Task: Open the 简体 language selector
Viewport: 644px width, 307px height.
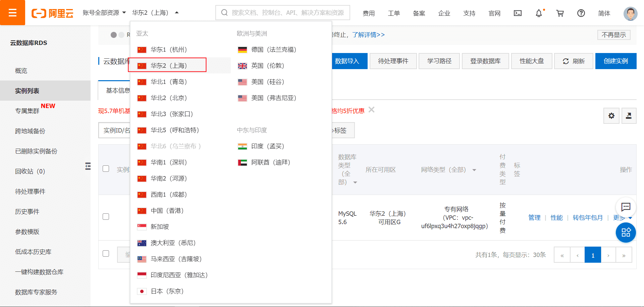Action: pos(604,13)
